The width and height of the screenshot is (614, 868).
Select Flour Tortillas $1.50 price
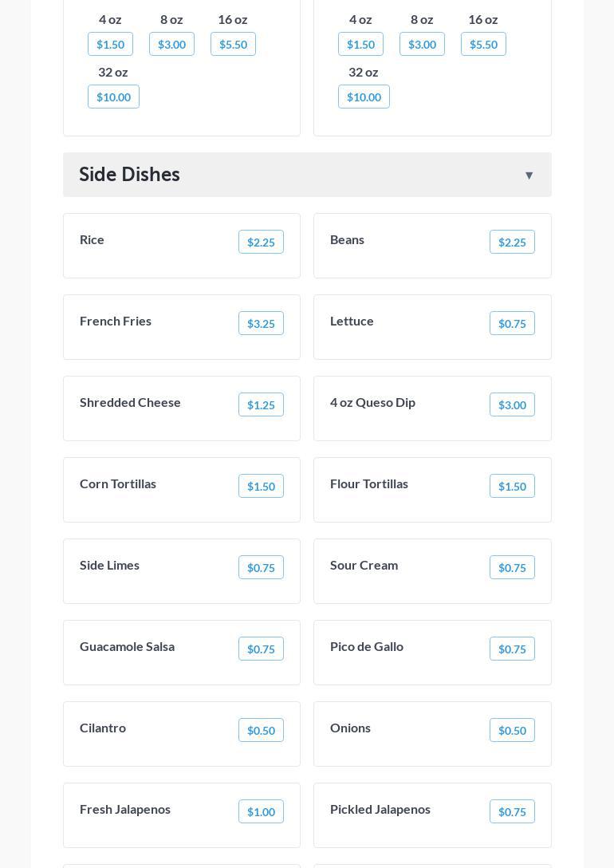click(511, 487)
